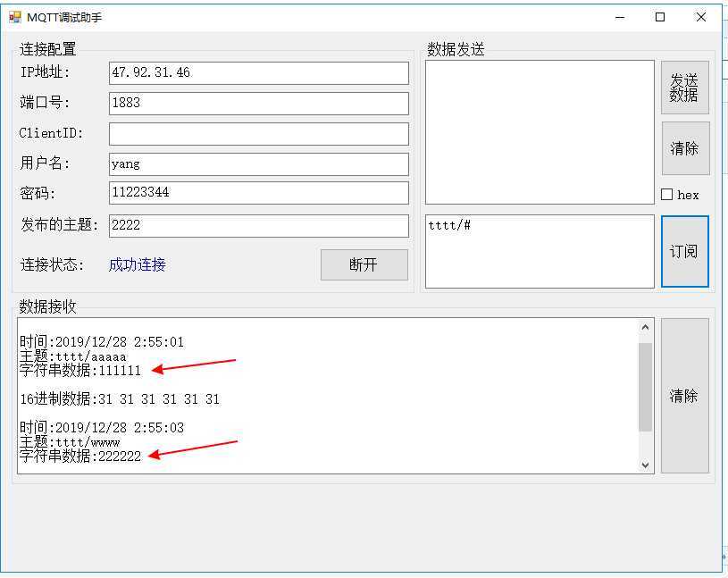Click the 断开 disconnect button
Image resolution: width=728 pixels, height=578 pixels.
pyautogui.click(x=364, y=264)
